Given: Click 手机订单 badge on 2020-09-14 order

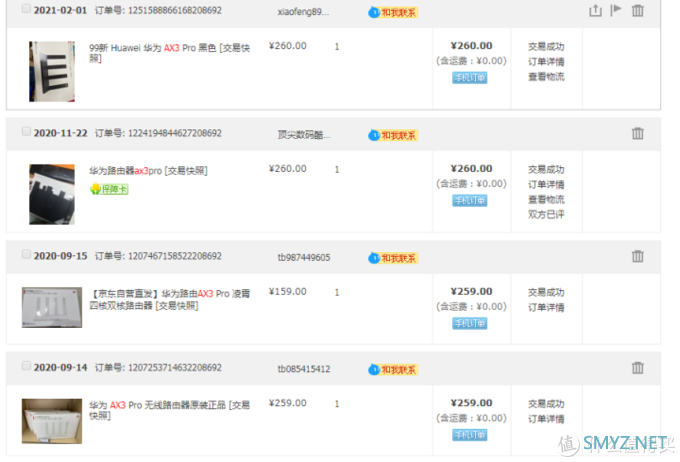Looking at the screenshot, I should [x=470, y=435].
